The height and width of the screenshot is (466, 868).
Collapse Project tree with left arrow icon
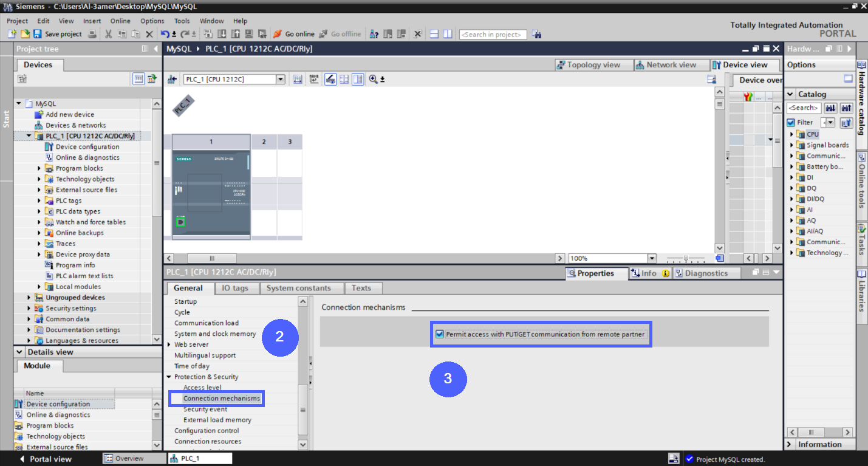pyautogui.click(x=155, y=49)
